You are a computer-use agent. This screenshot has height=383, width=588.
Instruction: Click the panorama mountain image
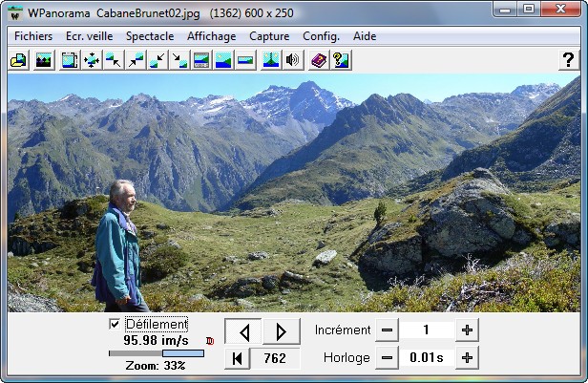pos(294,193)
